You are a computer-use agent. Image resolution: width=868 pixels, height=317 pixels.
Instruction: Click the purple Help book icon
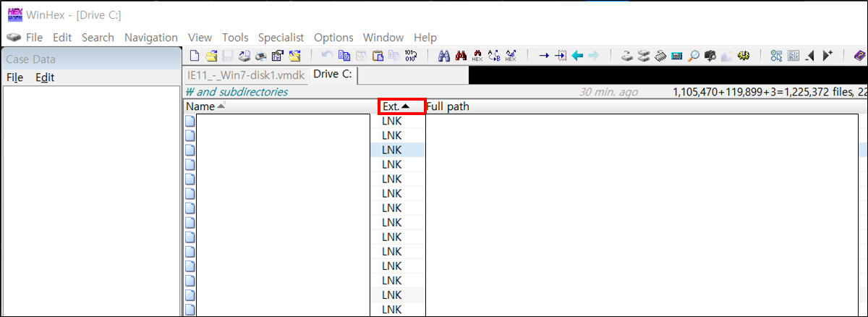click(x=861, y=55)
